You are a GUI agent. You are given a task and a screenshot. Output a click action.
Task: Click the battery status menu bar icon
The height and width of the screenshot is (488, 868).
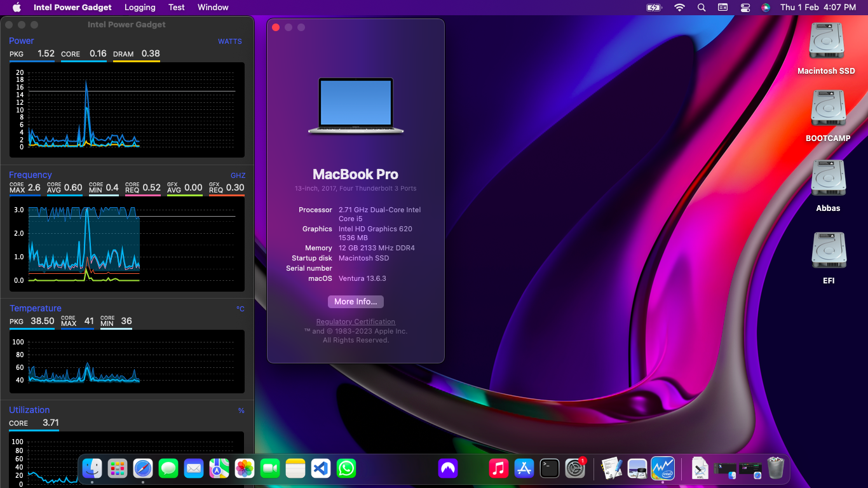click(x=654, y=8)
